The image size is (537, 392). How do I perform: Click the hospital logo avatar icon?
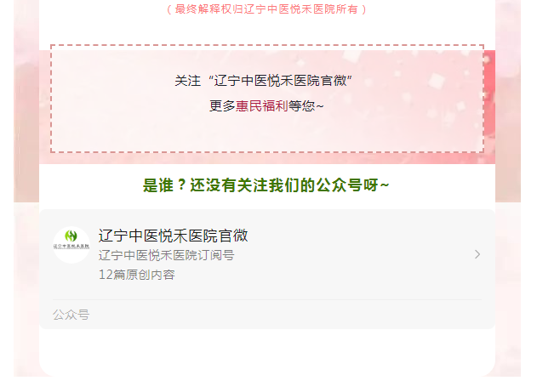point(71,245)
